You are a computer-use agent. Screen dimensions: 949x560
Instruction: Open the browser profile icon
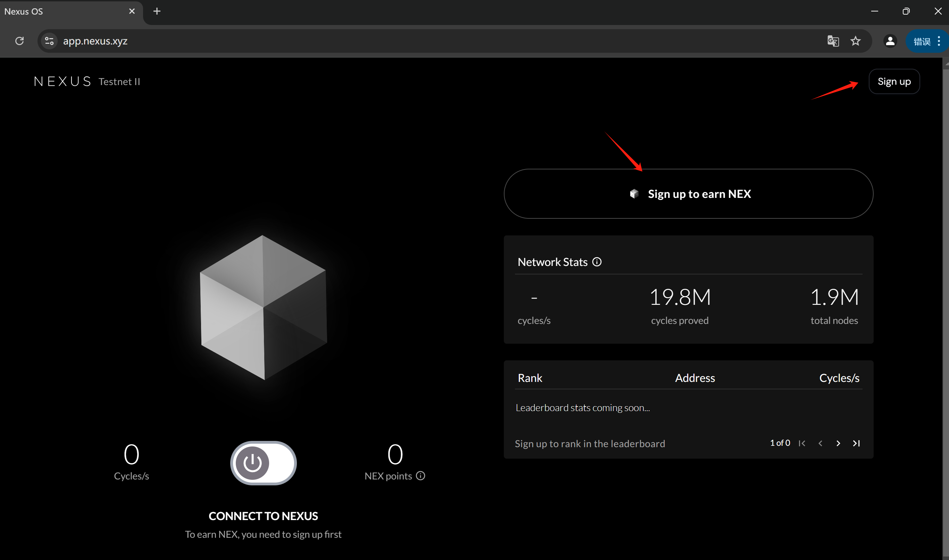(x=890, y=41)
